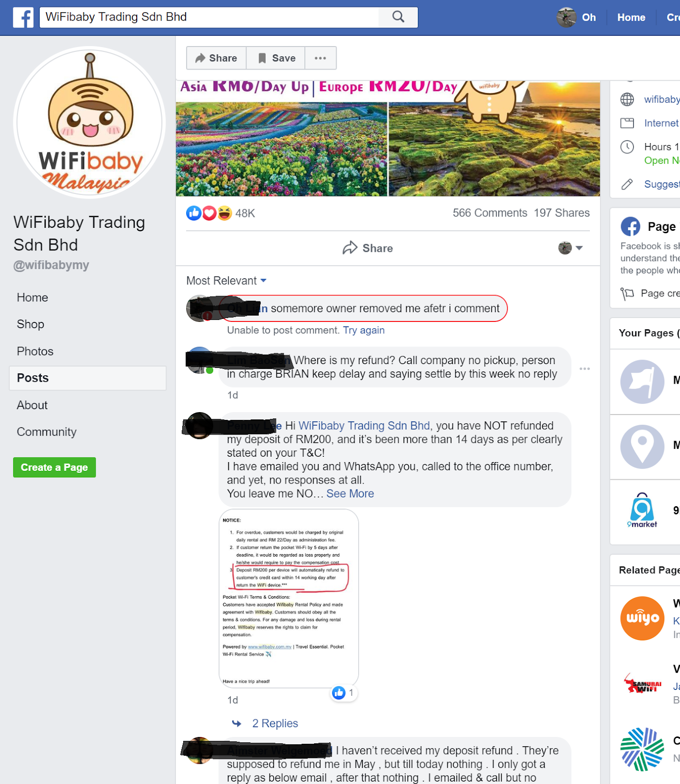Screen dimensions: 680x784
Task: Open the three-dots page options button
Action: click(320, 58)
